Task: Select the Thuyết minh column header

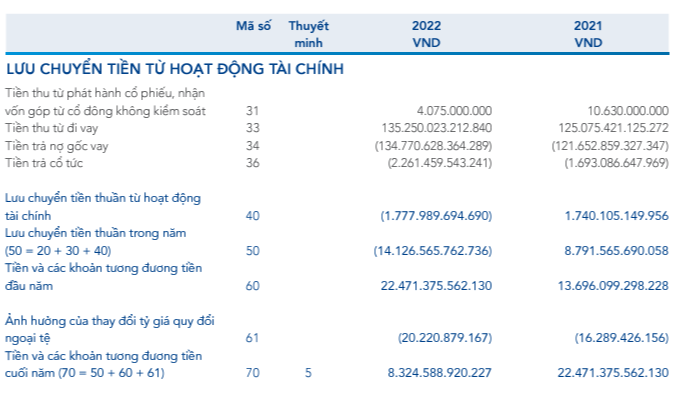Action: coord(308,34)
